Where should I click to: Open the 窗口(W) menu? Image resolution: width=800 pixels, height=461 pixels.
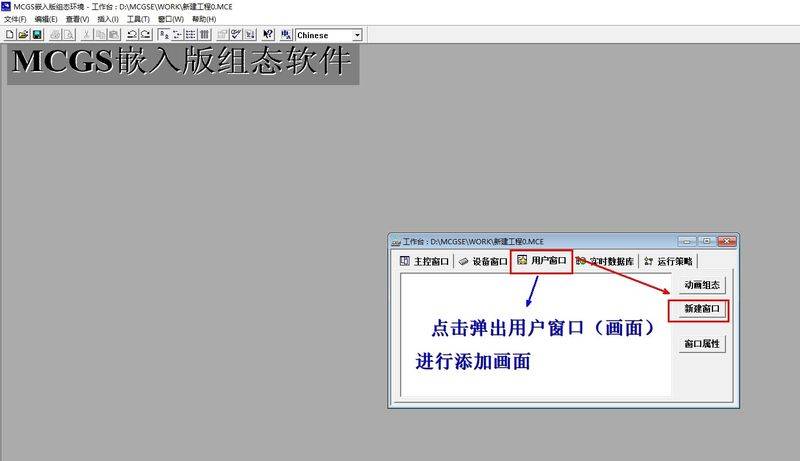pyautogui.click(x=170, y=19)
